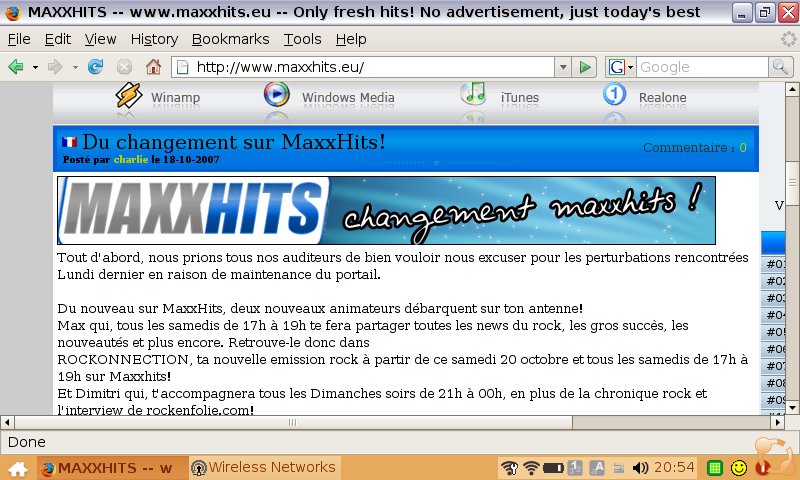Click the iTunes link text
The image size is (800, 480).
pos(519,97)
